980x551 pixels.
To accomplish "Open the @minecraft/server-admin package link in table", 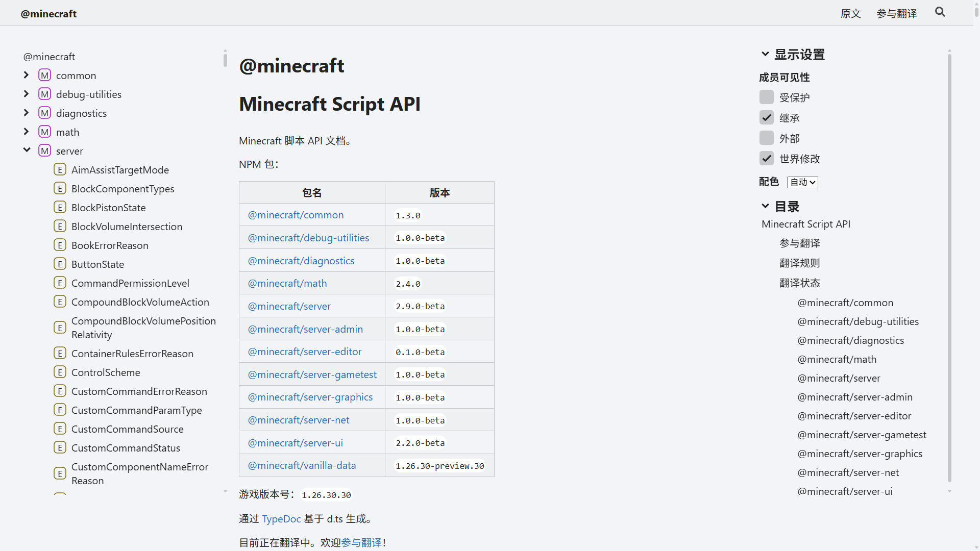I will pyautogui.click(x=305, y=329).
